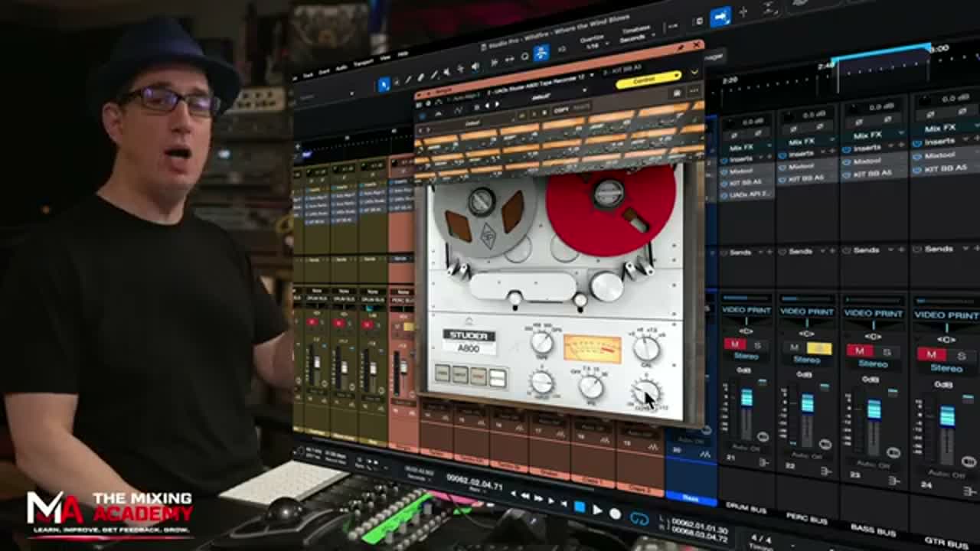Start playback with the play button
The width and height of the screenshot is (980, 551).
click(597, 510)
